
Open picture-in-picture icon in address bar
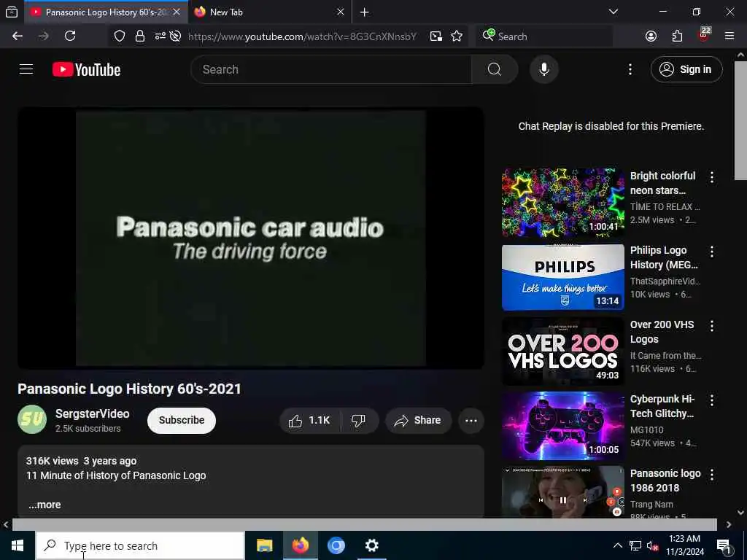pos(436,36)
